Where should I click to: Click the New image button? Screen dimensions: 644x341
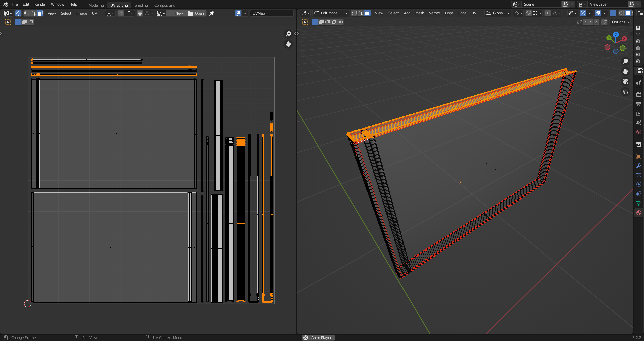(176, 13)
